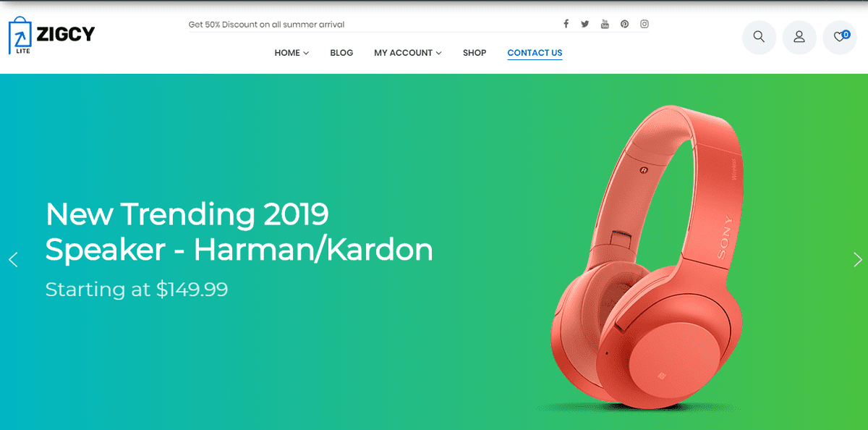This screenshot has width=868, height=430.
Task: Open the Pinterest social icon
Action: pos(624,24)
